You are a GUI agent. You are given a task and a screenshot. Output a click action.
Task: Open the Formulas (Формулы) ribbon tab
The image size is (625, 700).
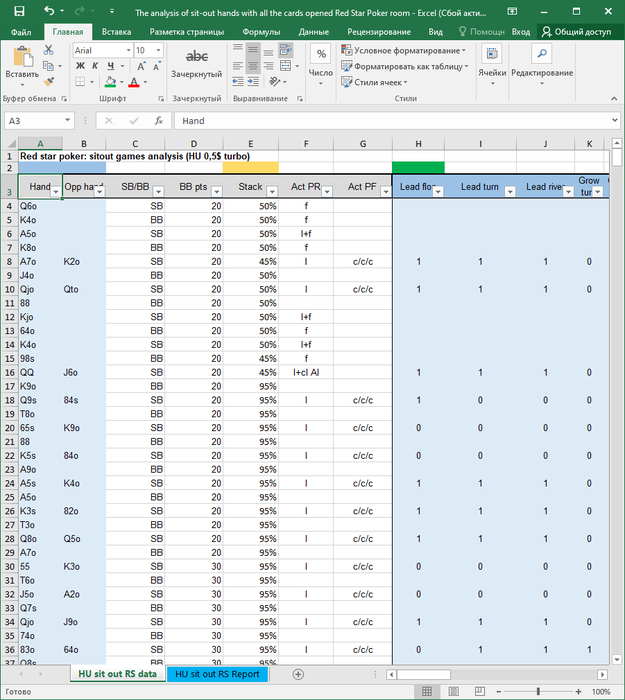tap(261, 31)
